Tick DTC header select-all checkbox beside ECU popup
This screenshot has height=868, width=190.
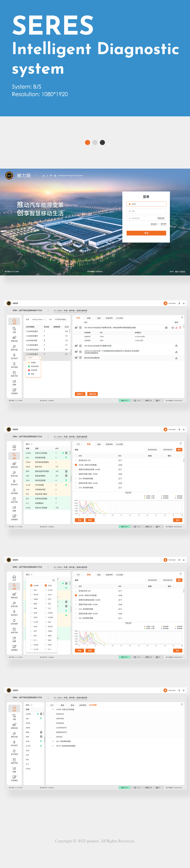[76, 586]
